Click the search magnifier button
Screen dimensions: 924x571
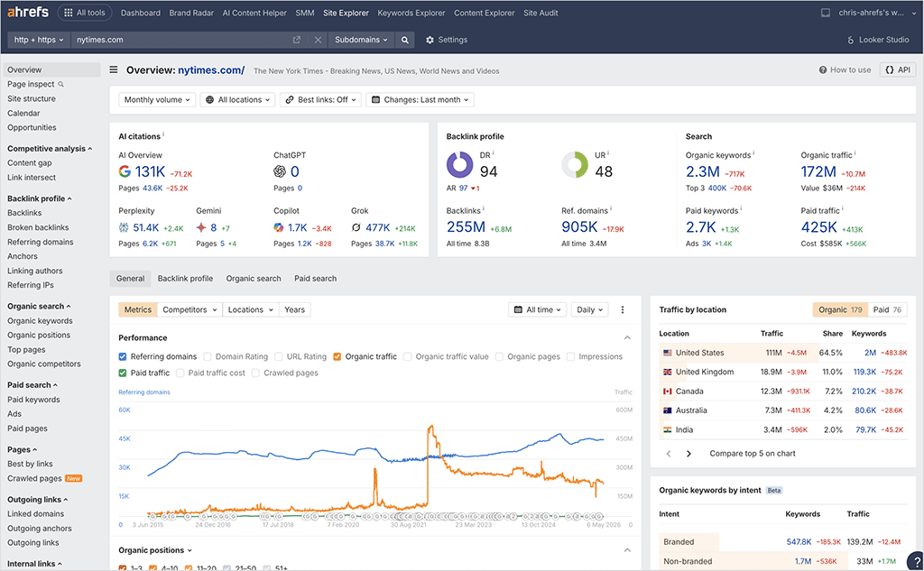405,40
